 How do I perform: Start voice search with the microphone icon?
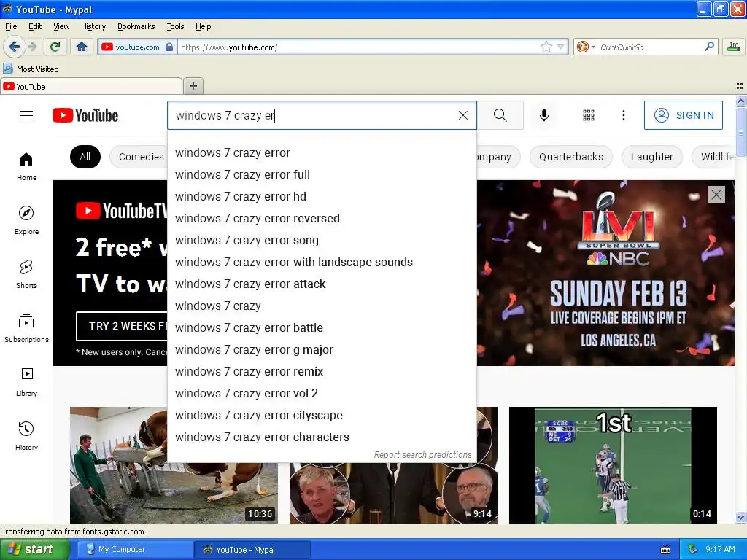(x=544, y=115)
